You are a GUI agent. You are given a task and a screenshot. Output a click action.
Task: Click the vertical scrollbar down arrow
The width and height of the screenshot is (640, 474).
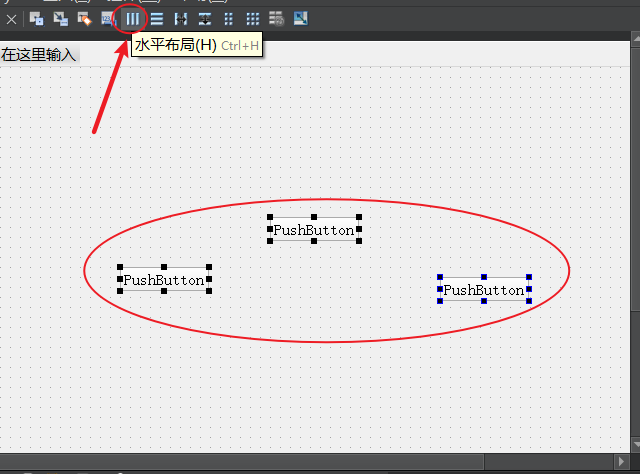(636, 444)
